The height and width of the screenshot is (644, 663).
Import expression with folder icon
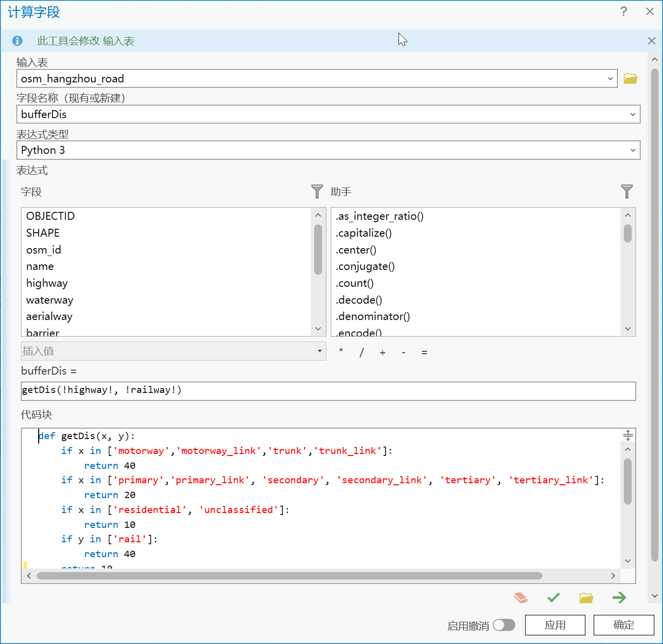(x=586, y=597)
